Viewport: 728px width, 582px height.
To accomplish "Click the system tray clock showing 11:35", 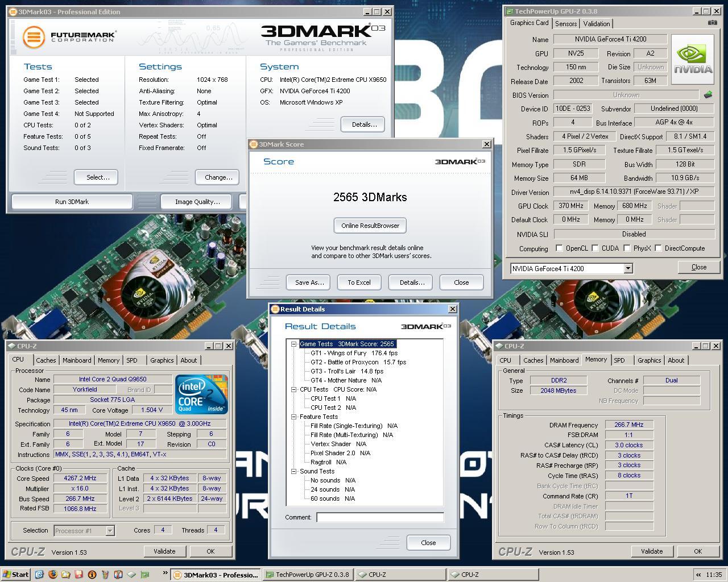I will [x=713, y=575].
